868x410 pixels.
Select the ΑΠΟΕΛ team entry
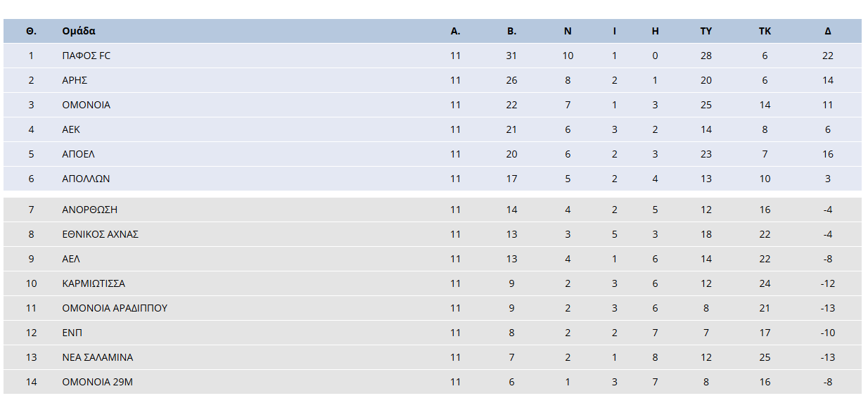(x=78, y=154)
